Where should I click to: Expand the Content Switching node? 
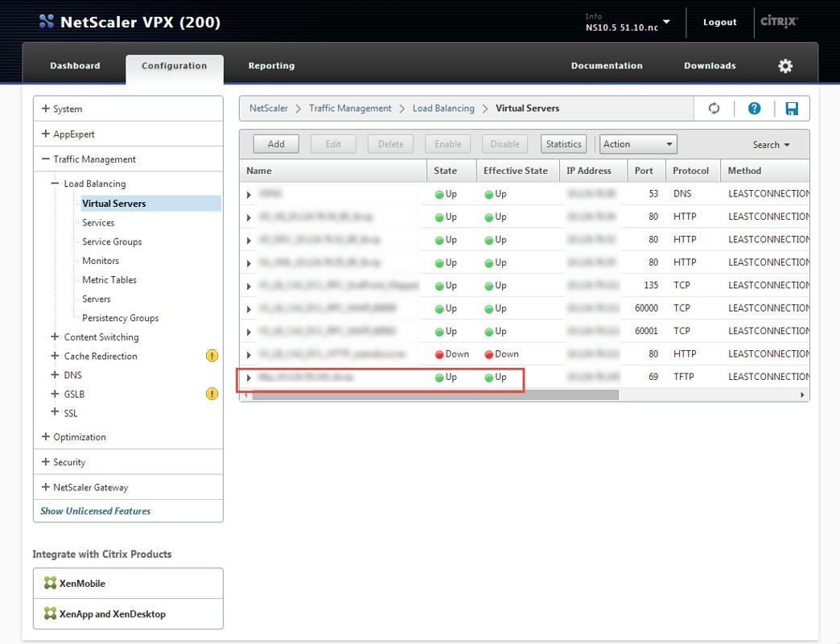click(55, 337)
